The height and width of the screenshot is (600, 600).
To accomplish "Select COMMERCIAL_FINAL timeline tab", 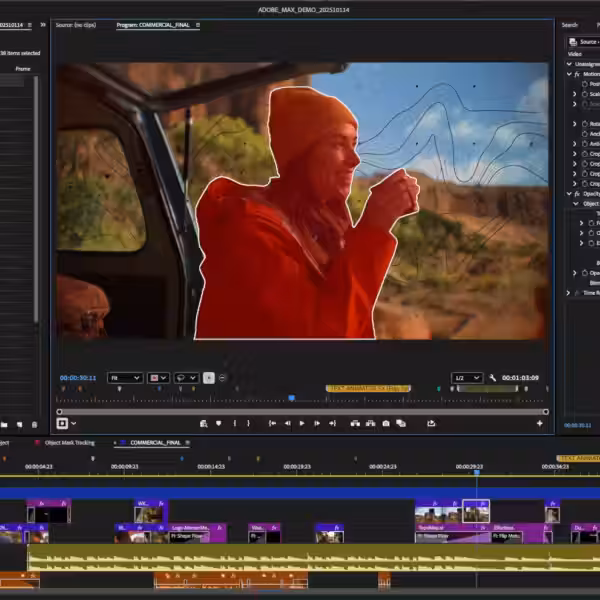I will [155, 443].
